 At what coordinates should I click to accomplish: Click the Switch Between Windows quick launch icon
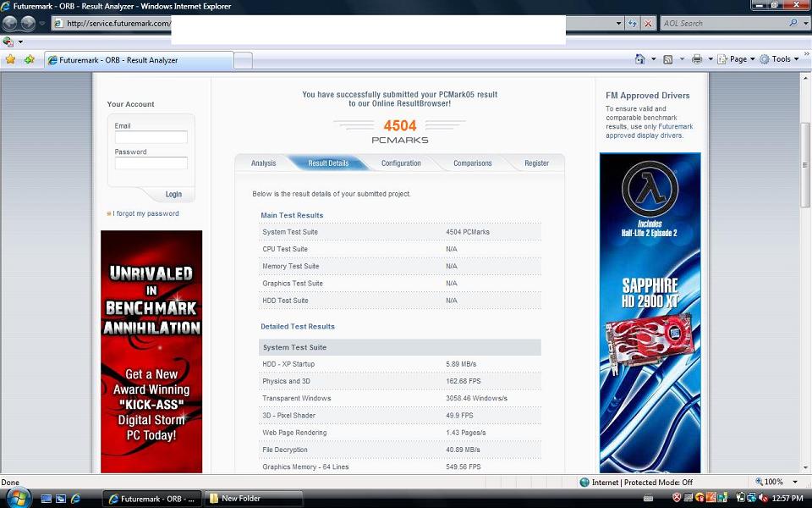pyautogui.click(x=61, y=499)
